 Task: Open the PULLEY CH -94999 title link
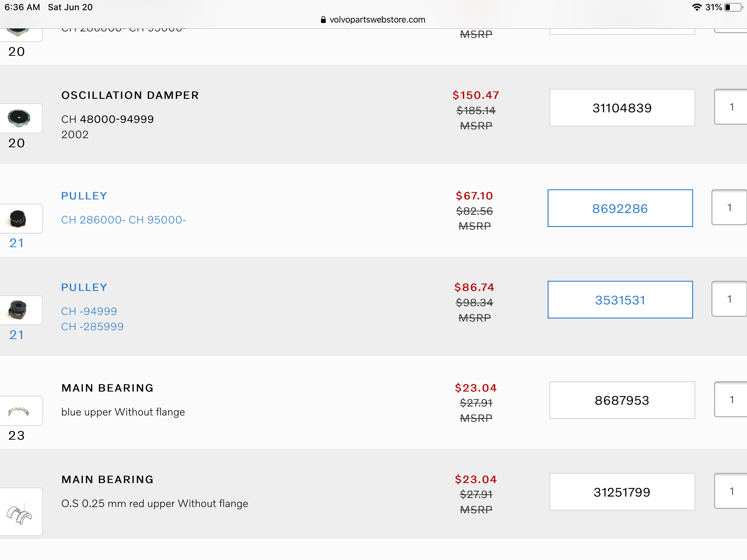tap(84, 288)
